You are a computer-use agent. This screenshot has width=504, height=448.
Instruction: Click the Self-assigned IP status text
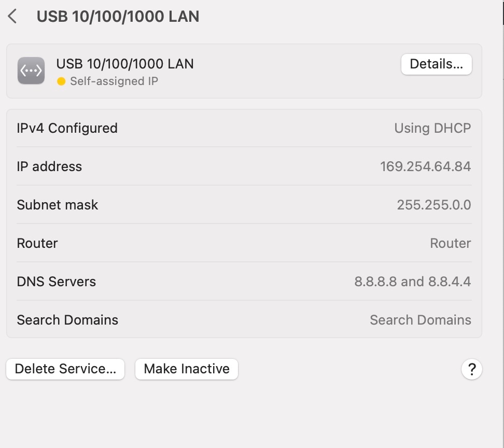pyautogui.click(x=114, y=81)
